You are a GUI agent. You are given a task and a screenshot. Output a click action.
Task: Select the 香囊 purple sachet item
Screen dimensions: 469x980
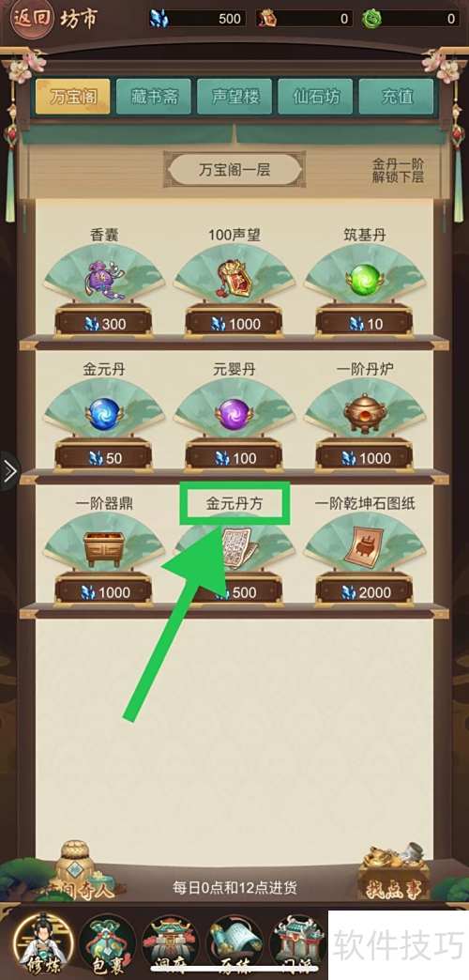pyautogui.click(x=104, y=280)
